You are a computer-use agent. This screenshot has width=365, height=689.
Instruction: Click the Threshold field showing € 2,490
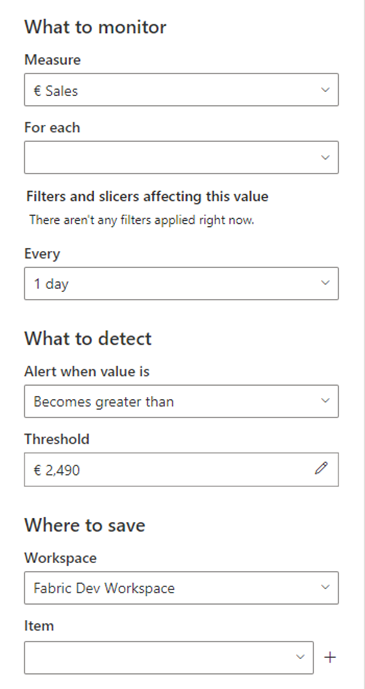pyautogui.click(x=181, y=470)
